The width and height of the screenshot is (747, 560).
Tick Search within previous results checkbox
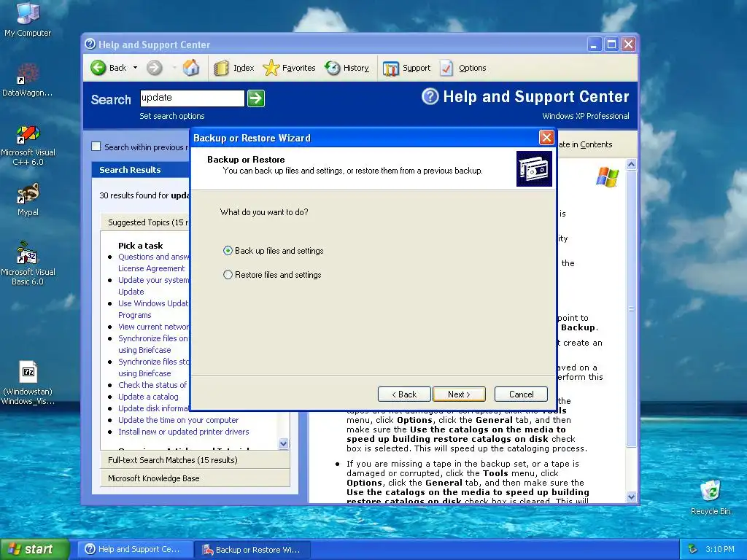click(96, 147)
